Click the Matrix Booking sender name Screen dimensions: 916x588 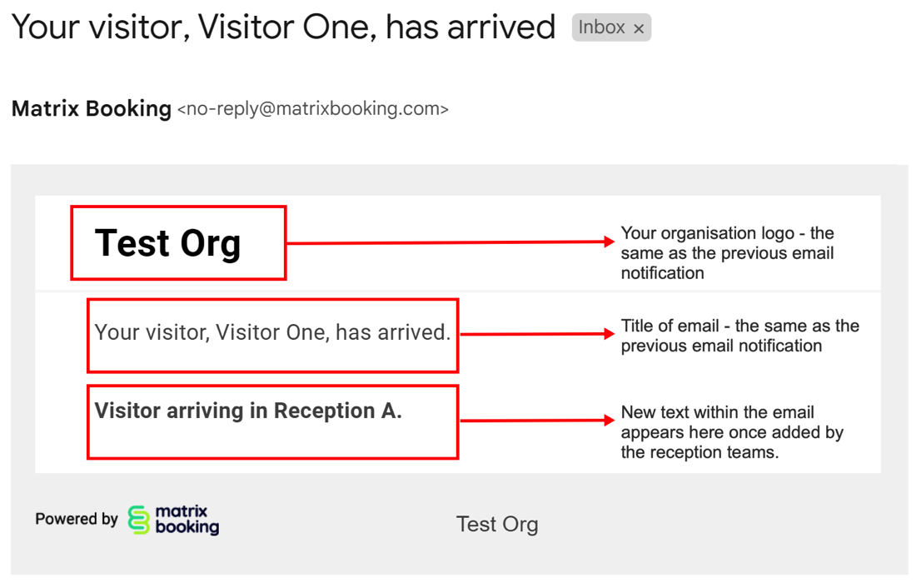92,109
